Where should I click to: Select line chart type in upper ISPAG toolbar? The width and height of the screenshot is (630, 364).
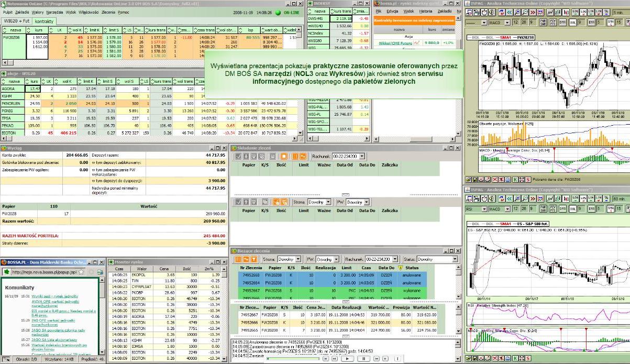coord(550,12)
